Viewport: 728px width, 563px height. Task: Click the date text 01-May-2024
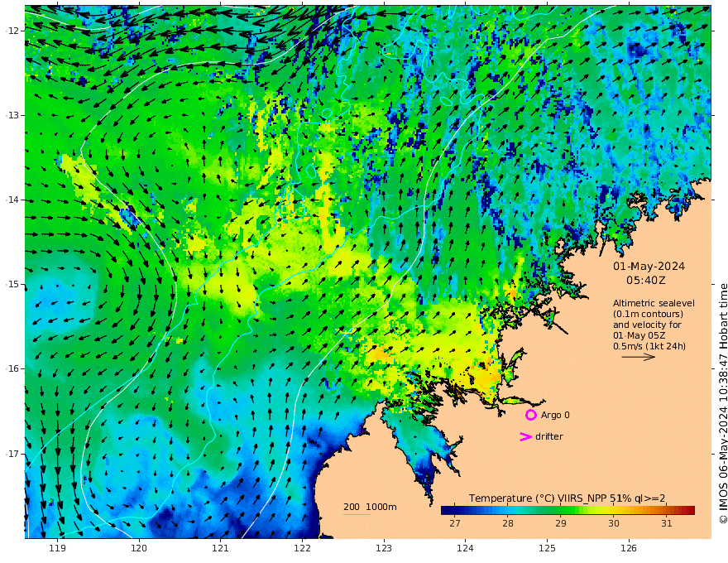(x=649, y=266)
